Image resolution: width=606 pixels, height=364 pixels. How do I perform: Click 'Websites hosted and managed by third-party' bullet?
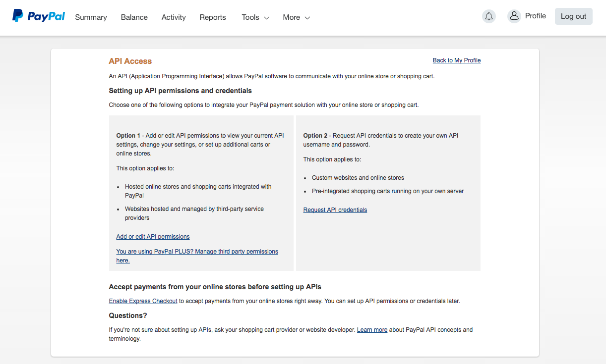pyautogui.click(x=194, y=213)
